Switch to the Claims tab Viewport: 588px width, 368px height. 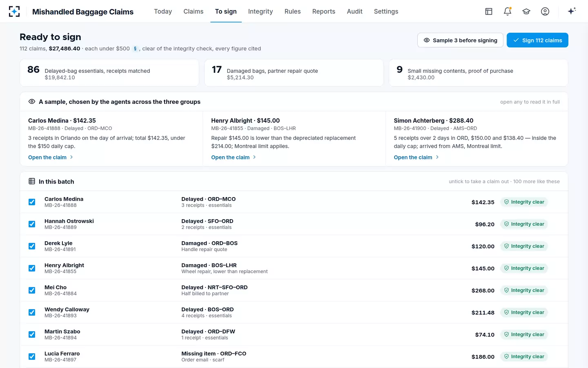(194, 11)
